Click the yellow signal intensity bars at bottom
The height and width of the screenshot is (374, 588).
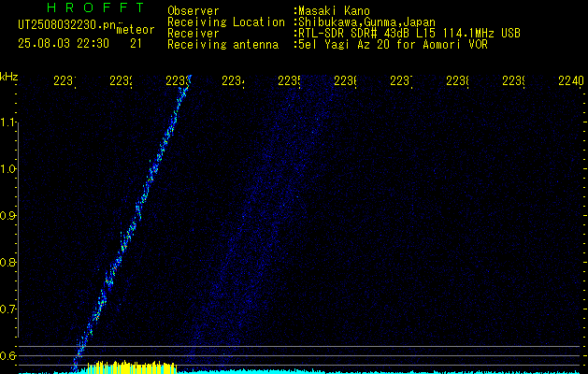132,367
